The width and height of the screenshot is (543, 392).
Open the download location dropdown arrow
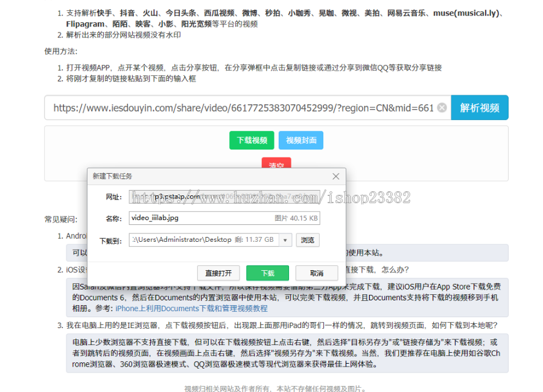tap(285, 239)
